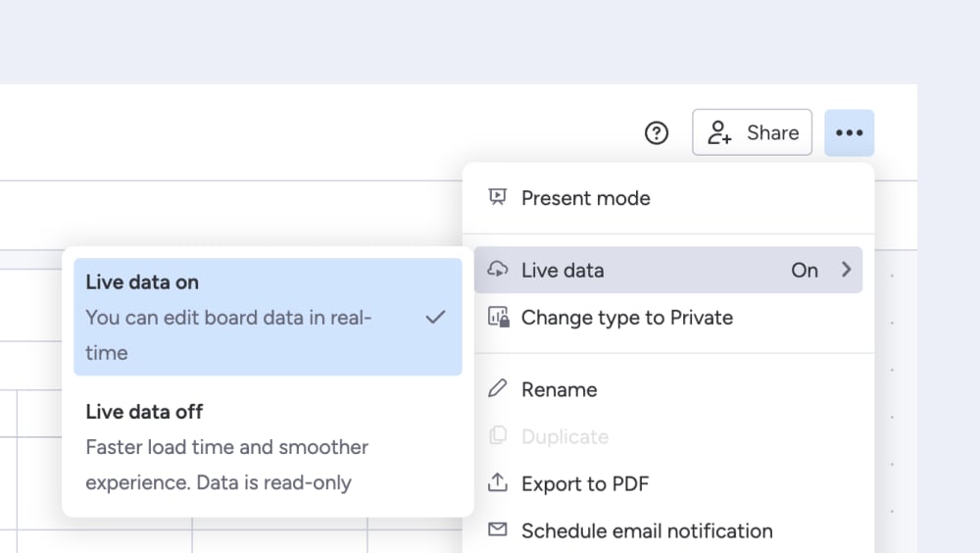Choose Rename from the menu
Screen dimensions: 980x553
[668, 389]
